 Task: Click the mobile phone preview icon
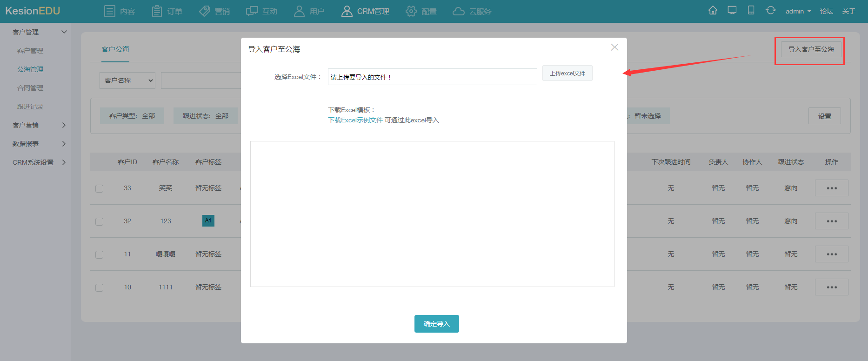coord(751,10)
